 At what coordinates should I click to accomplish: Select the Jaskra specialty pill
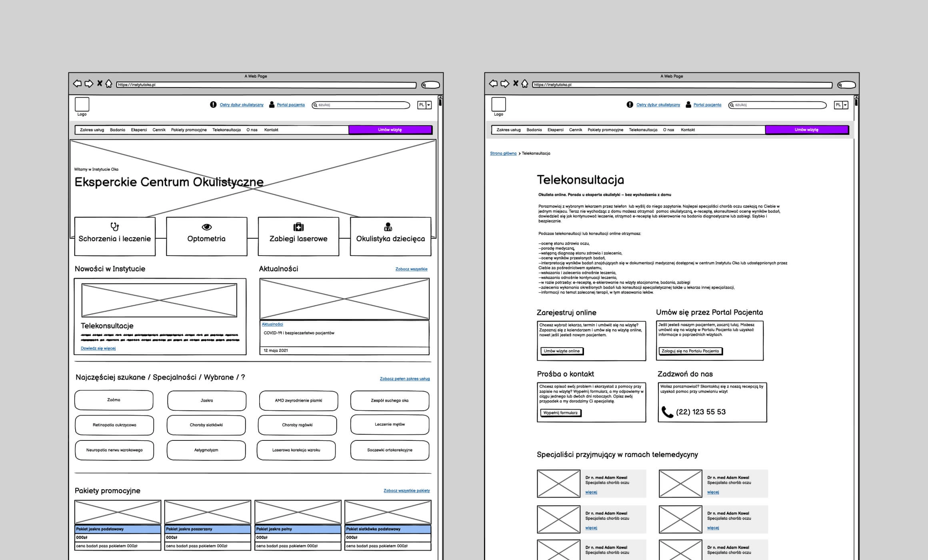pos(207,400)
